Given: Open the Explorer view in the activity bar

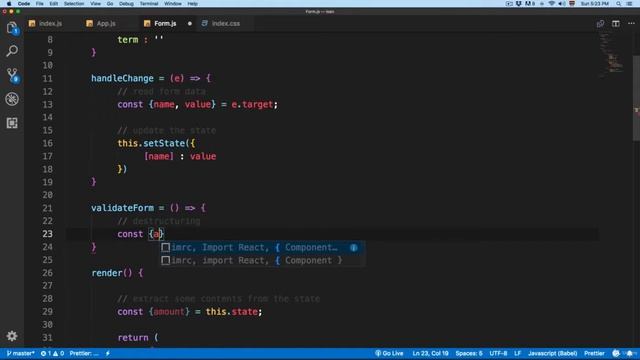Looking at the screenshot, I should 12,28.
